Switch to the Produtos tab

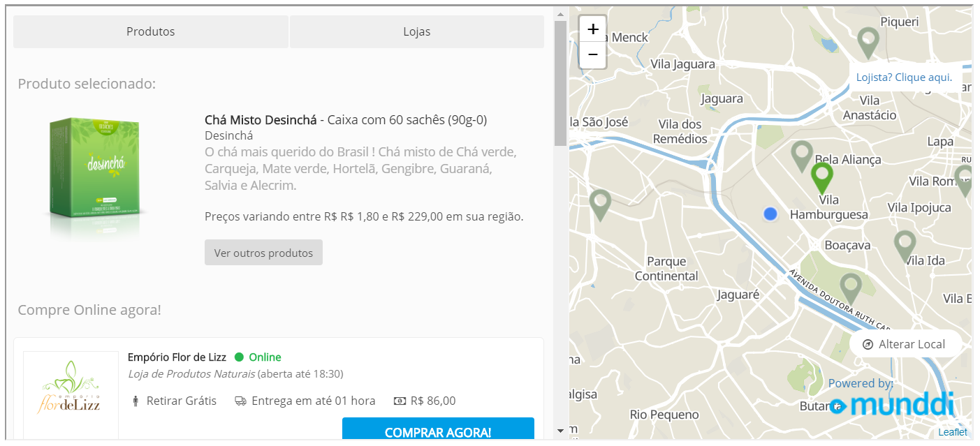[x=151, y=31]
